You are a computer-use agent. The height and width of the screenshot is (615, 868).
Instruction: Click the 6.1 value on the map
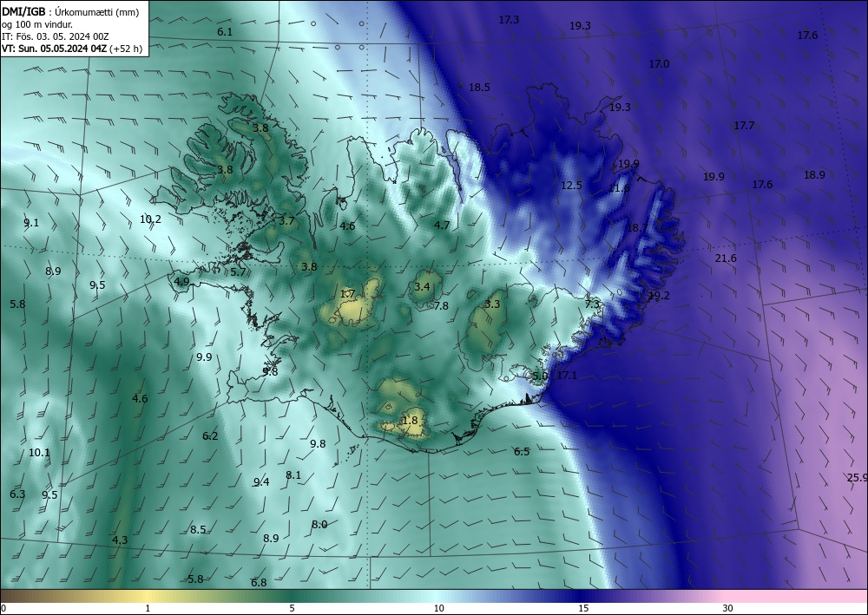[x=225, y=32]
